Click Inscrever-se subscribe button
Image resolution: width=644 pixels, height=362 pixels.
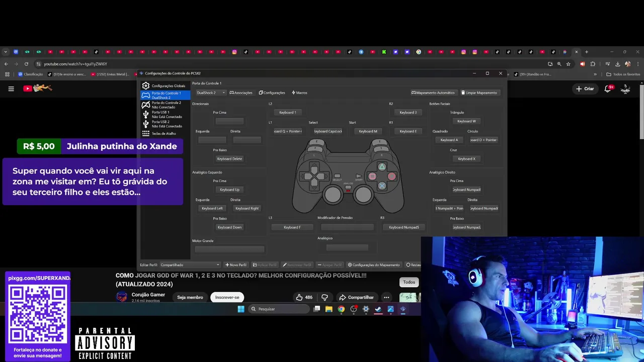pos(227,297)
